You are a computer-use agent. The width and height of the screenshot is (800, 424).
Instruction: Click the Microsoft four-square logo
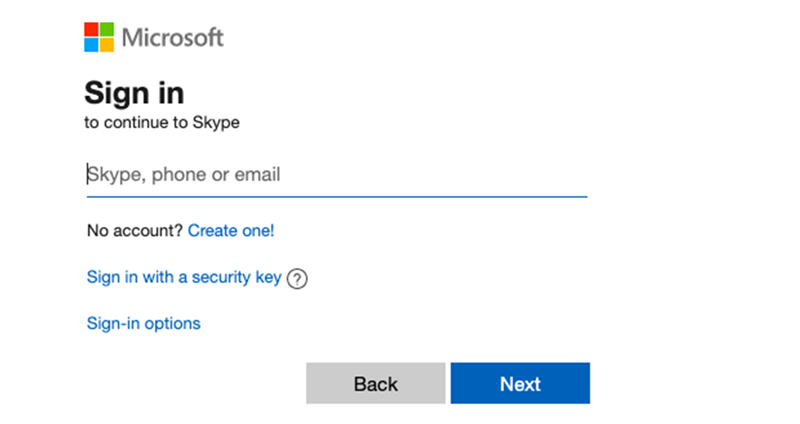coord(99,38)
